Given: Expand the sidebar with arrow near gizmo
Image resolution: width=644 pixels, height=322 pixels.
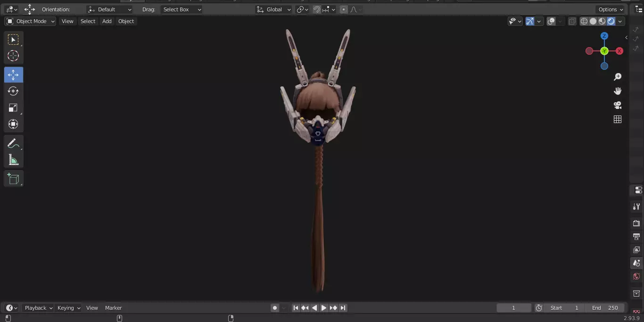Looking at the screenshot, I should click(626, 37).
